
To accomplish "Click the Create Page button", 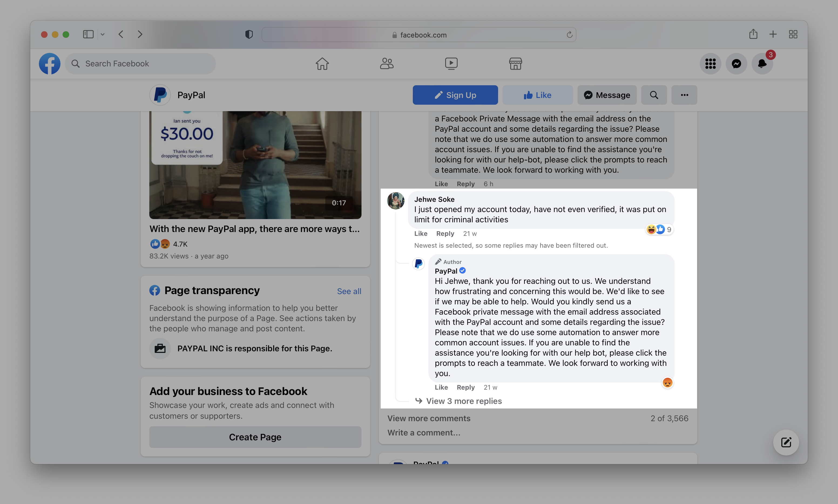I will tap(255, 437).
